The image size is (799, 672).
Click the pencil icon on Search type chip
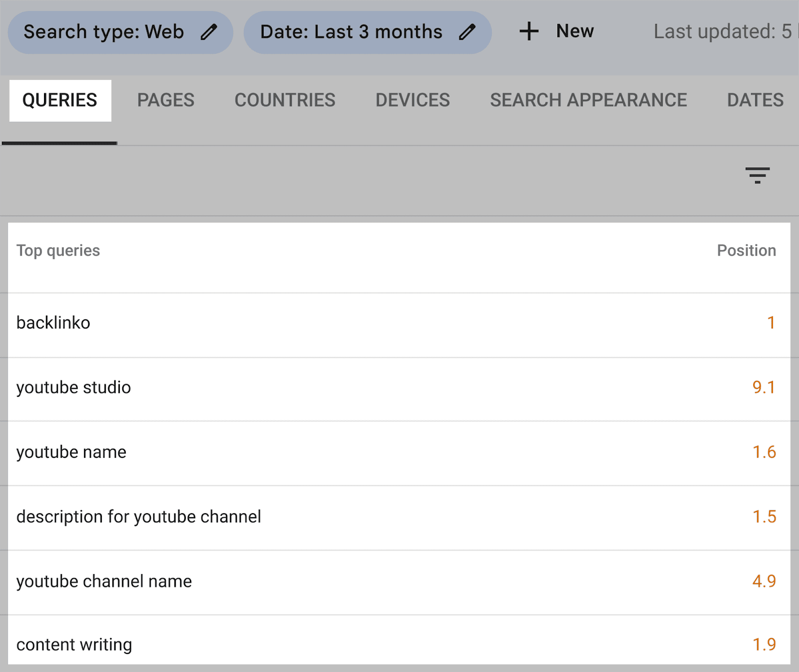point(209,32)
